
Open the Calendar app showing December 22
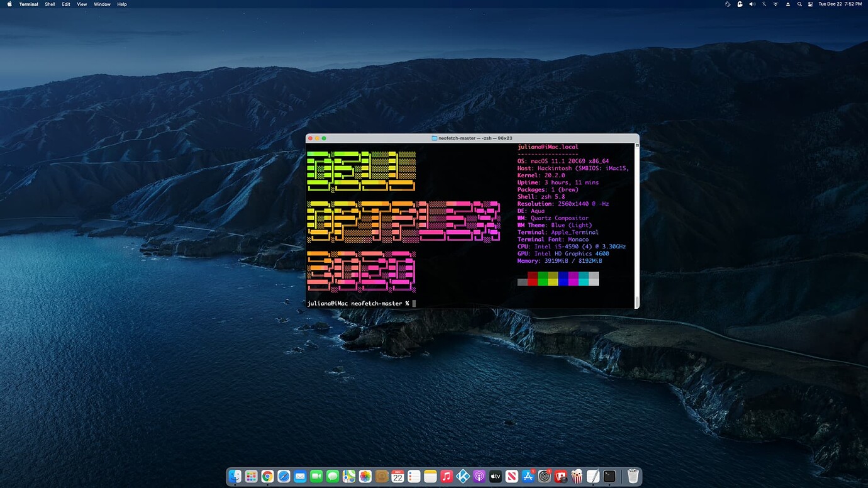coord(398,476)
